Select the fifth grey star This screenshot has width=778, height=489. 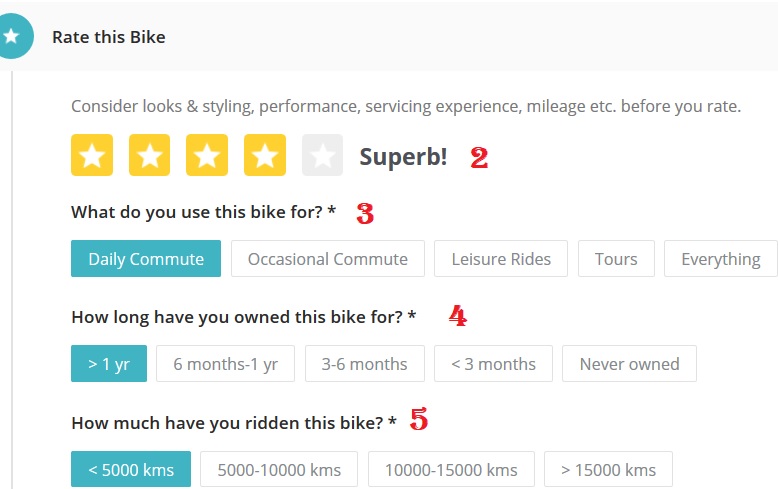[322, 155]
